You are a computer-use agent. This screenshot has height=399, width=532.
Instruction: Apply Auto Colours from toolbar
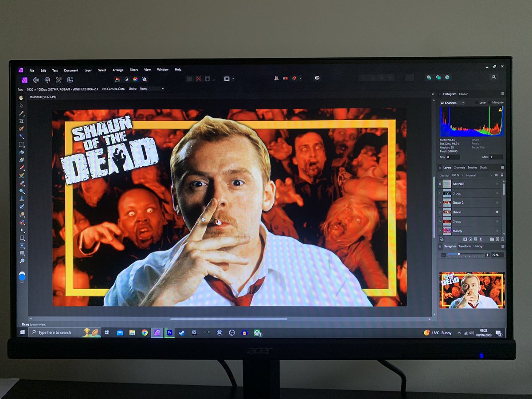[135, 79]
